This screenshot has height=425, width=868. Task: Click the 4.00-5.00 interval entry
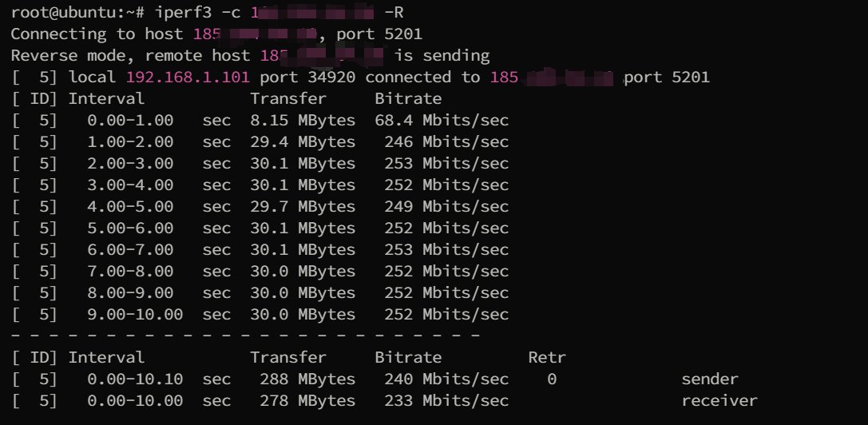(130, 207)
